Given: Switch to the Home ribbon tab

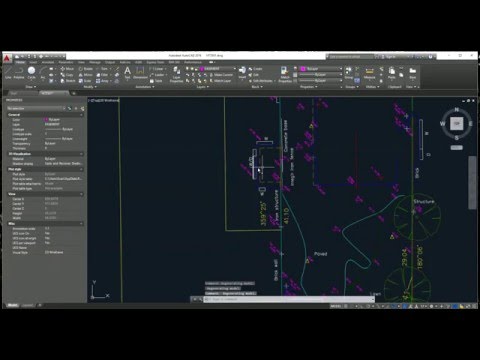Looking at the screenshot, I should 20,62.
